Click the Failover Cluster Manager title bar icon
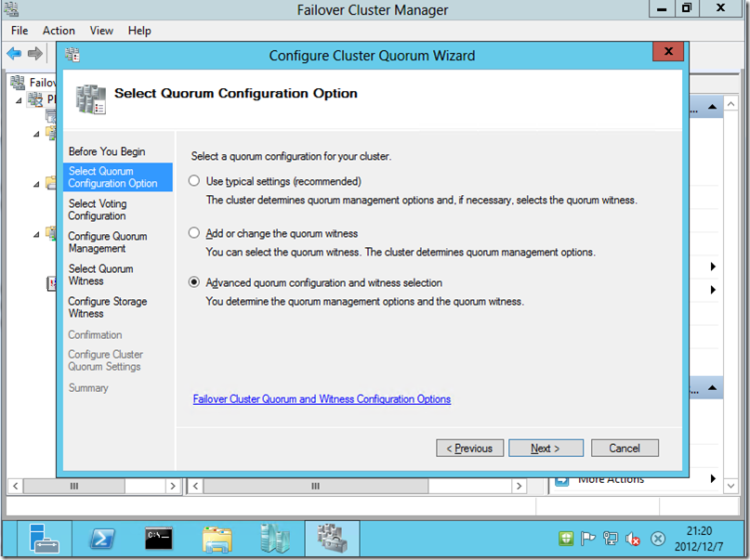The height and width of the screenshot is (560, 750). pos(11,9)
